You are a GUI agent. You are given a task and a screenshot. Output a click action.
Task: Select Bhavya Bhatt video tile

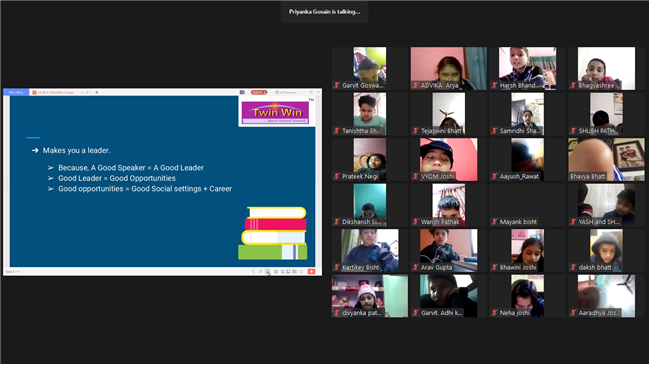[606, 160]
